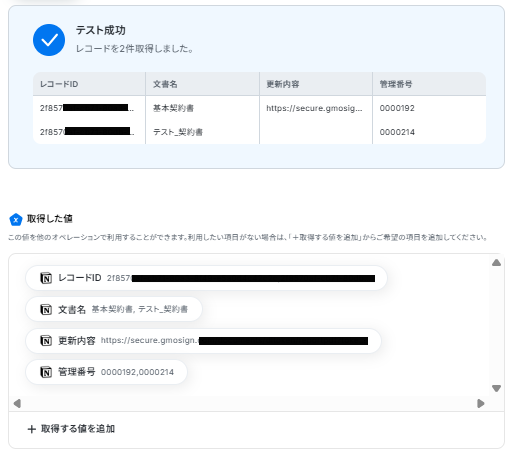Click the 0000214 table cell
The height and width of the screenshot is (458, 510).
[x=429, y=132]
